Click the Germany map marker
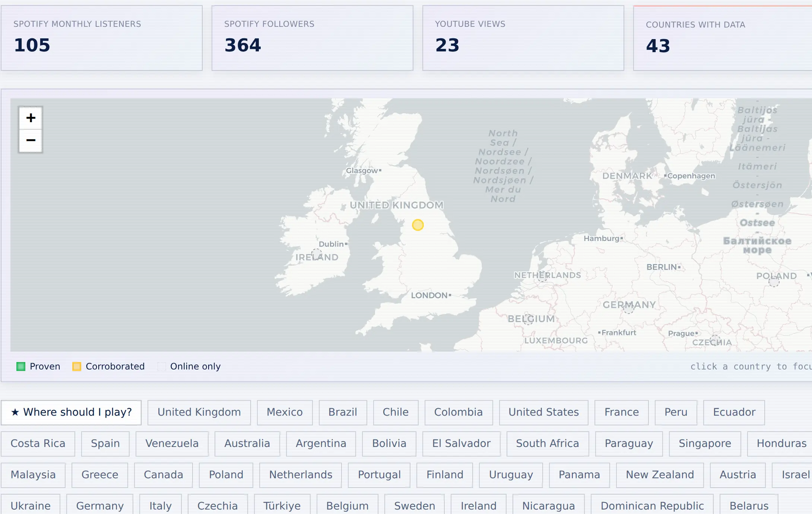The height and width of the screenshot is (514, 812). (629, 308)
